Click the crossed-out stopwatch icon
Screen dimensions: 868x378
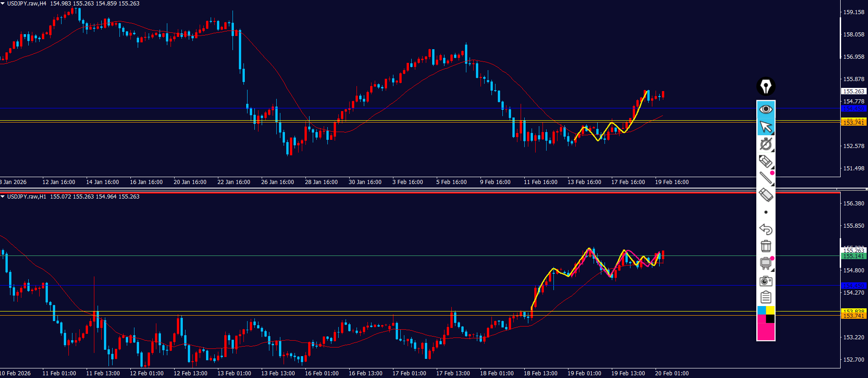click(x=766, y=144)
